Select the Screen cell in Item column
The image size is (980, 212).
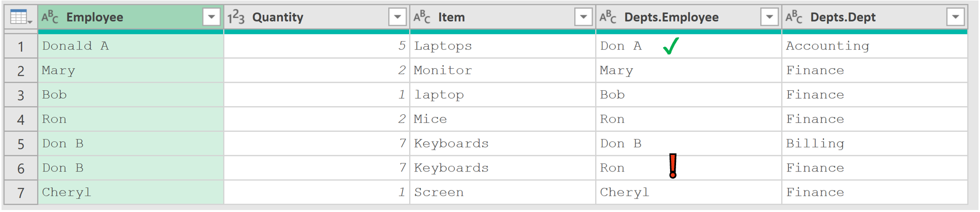click(503, 192)
